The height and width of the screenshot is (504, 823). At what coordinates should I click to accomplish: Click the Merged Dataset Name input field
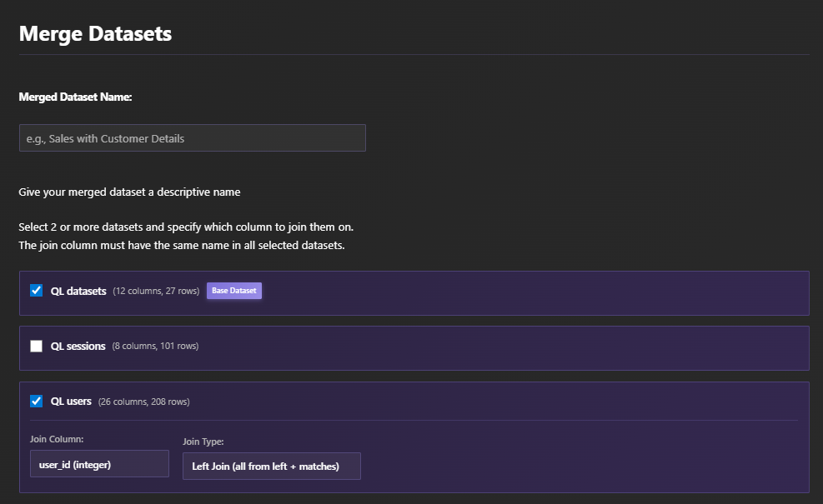192,138
